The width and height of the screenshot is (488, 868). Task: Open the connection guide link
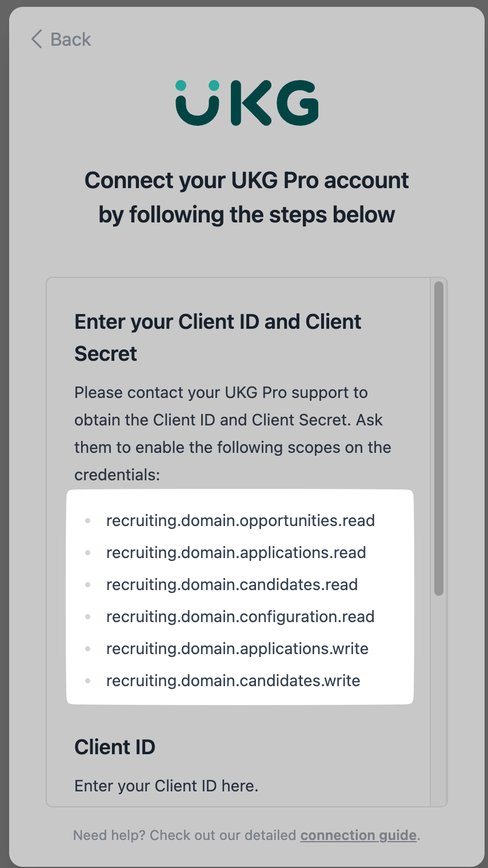358,835
